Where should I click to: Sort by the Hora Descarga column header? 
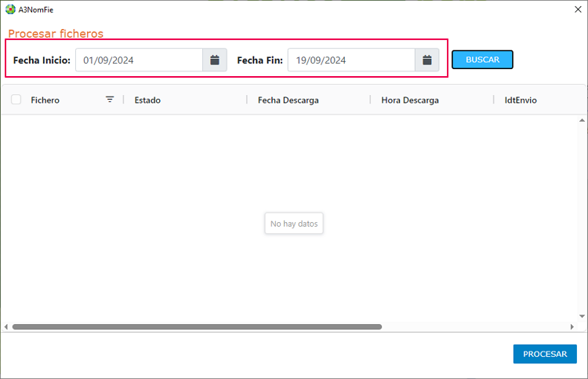pyautogui.click(x=410, y=100)
